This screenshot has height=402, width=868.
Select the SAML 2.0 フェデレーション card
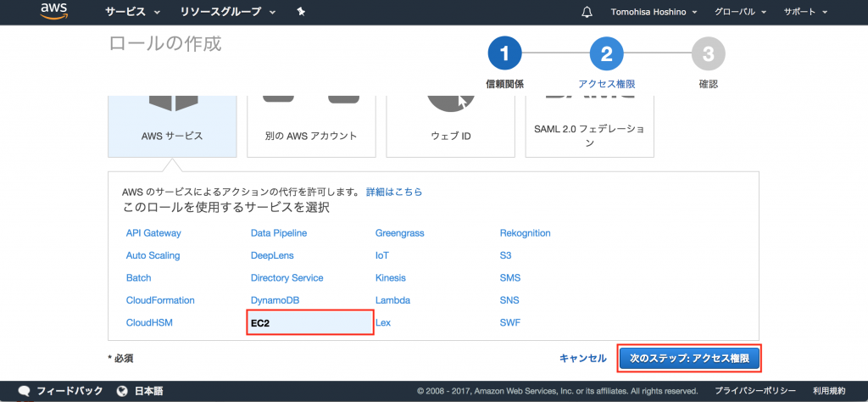[x=590, y=127]
